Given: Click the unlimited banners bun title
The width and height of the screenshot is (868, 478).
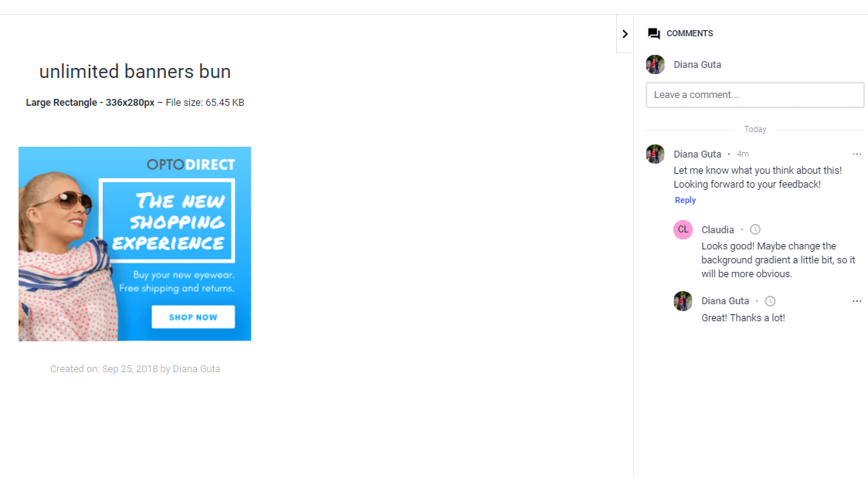Looking at the screenshot, I should [135, 71].
